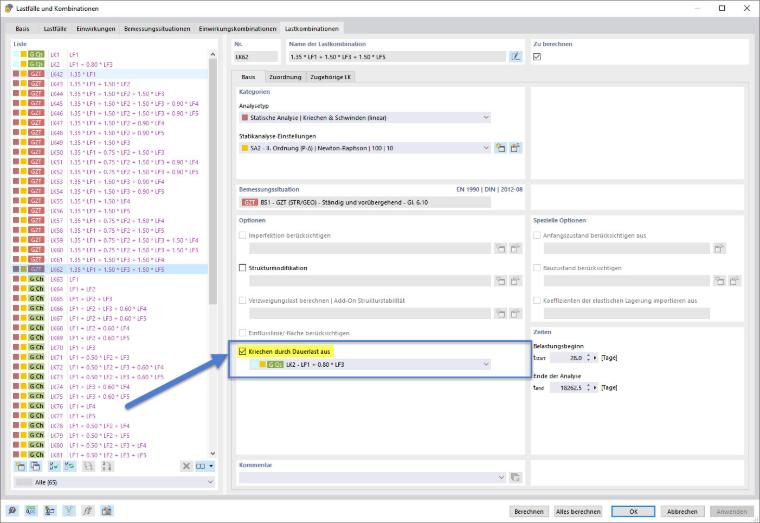This screenshot has height=523, width=760.
Task: Switch to the Einwirkungen tab
Action: pyautogui.click(x=96, y=29)
